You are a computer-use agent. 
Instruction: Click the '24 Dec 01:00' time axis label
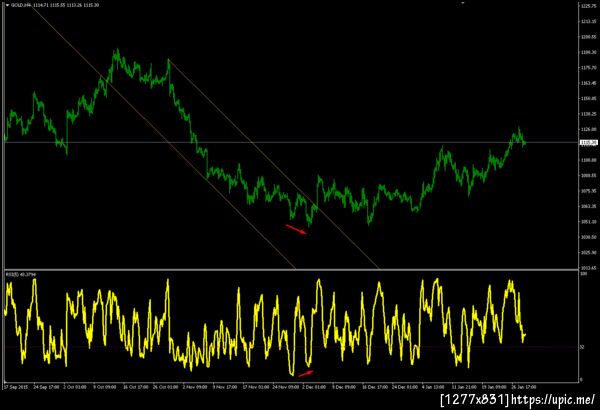[x=405, y=387]
